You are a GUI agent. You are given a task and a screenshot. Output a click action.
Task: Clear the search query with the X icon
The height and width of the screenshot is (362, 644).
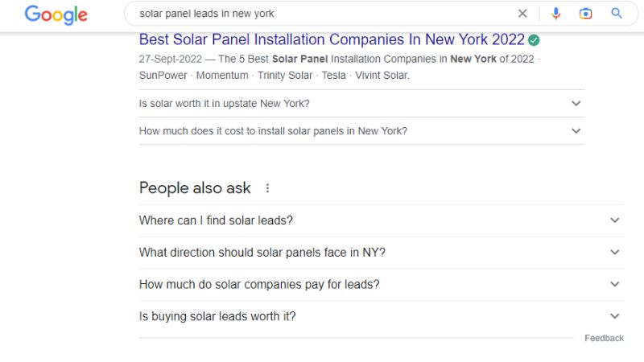522,14
